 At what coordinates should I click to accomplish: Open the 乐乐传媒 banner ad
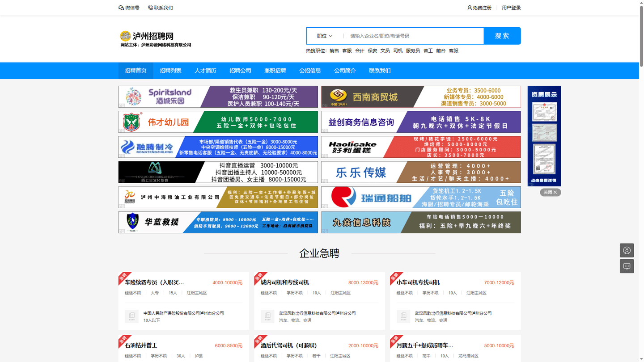coord(421,172)
